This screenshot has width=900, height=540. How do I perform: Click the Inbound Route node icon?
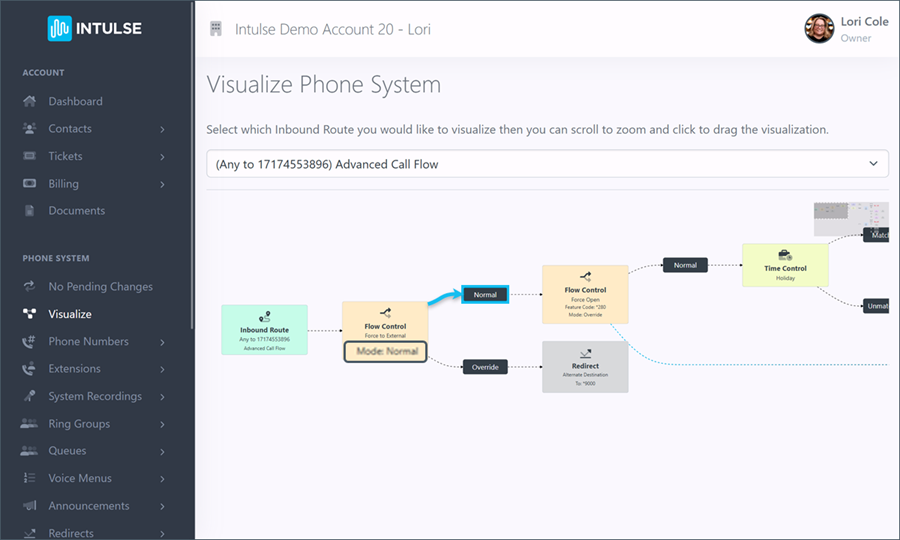pyautogui.click(x=265, y=317)
